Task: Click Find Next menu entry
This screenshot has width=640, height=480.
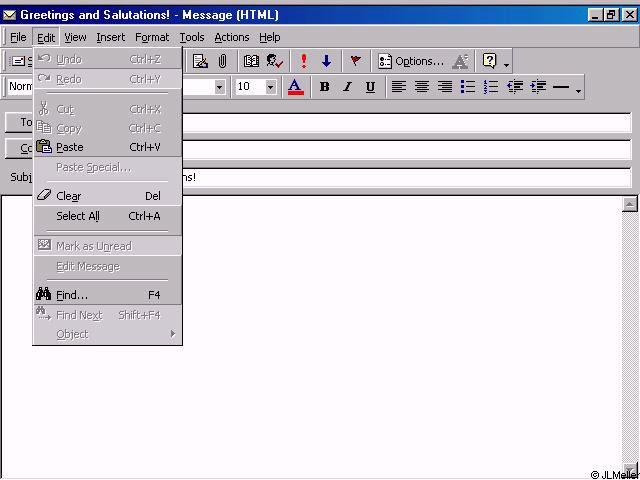Action: point(107,315)
